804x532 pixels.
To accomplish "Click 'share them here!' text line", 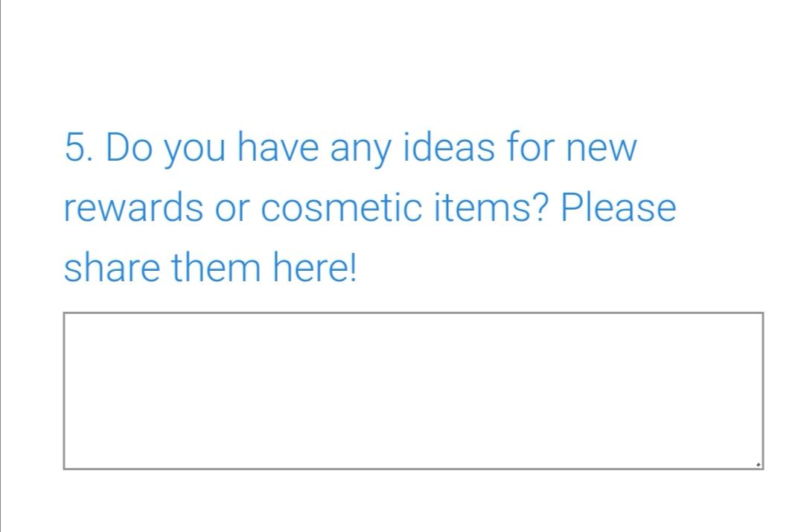I will click(x=210, y=268).
